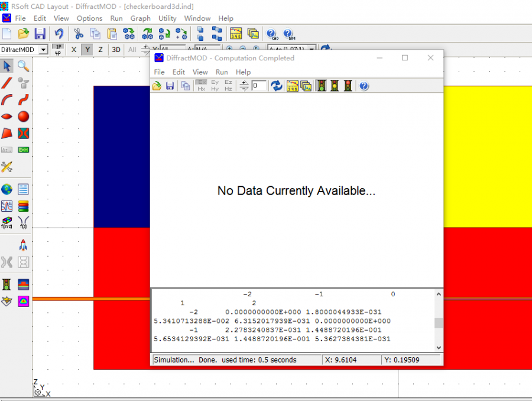
Task: Open File menu in main CAD window
Action: coord(20,18)
